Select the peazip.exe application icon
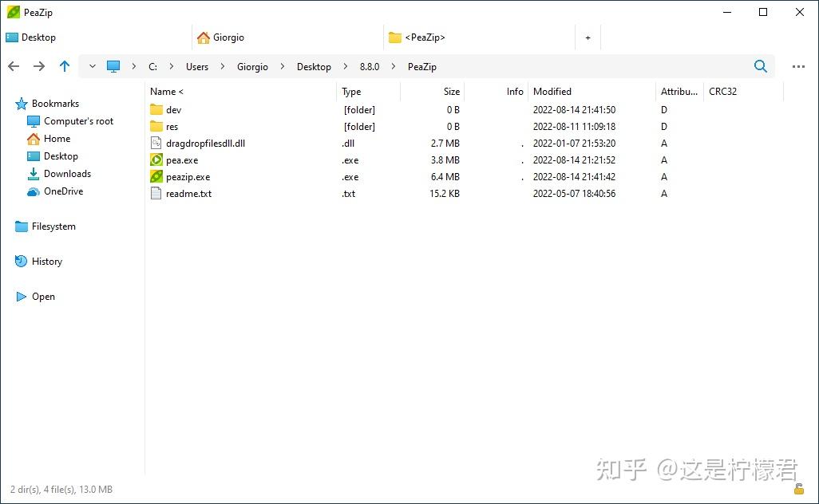The image size is (819, 504). click(x=156, y=176)
